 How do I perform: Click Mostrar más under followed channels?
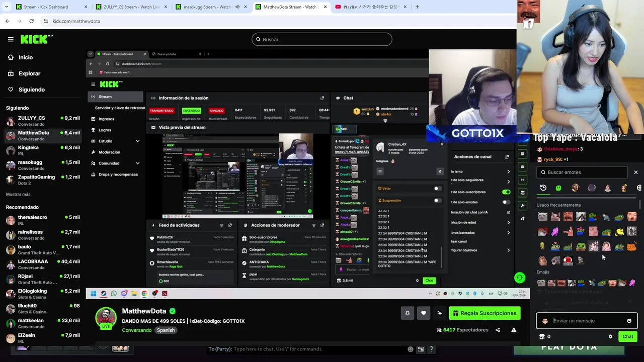click(18, 194)
